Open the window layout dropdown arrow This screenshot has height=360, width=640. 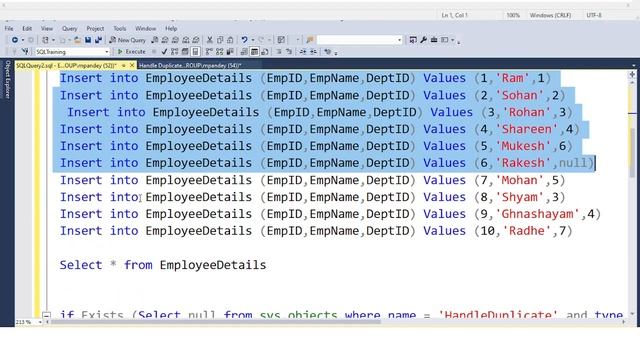[453, 40]
